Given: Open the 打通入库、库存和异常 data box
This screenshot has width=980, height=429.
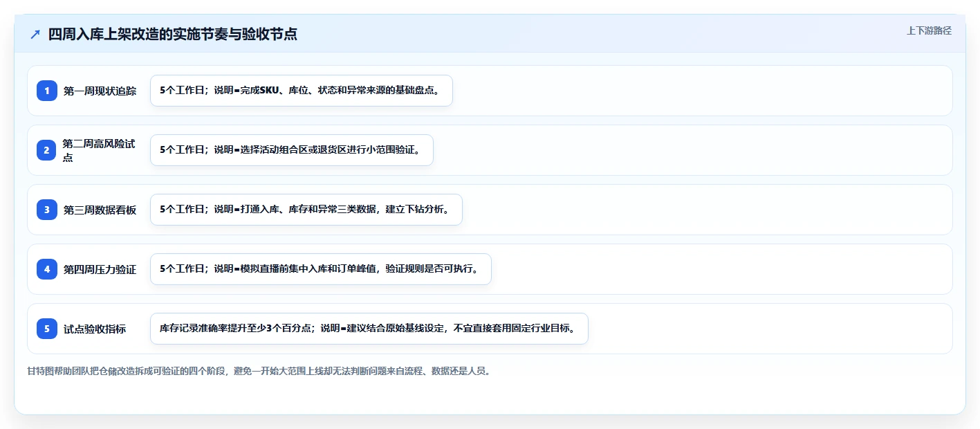Looking at the screenshot, I should point(306,210).
